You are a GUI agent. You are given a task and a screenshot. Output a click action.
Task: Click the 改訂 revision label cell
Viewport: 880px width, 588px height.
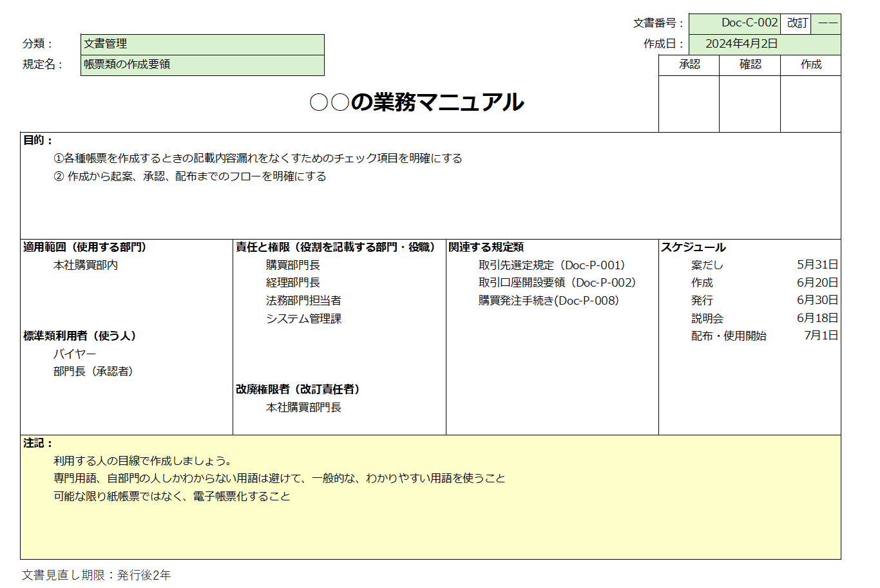pos(796,24)
